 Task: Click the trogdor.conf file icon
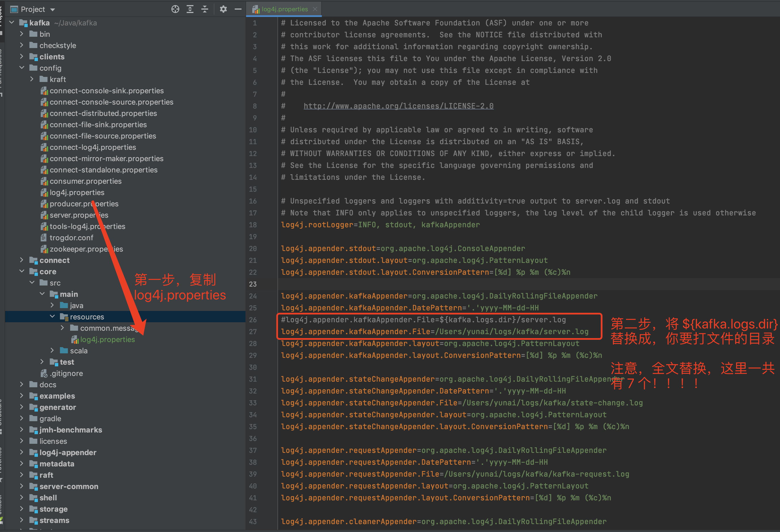[x=44, y=238]
